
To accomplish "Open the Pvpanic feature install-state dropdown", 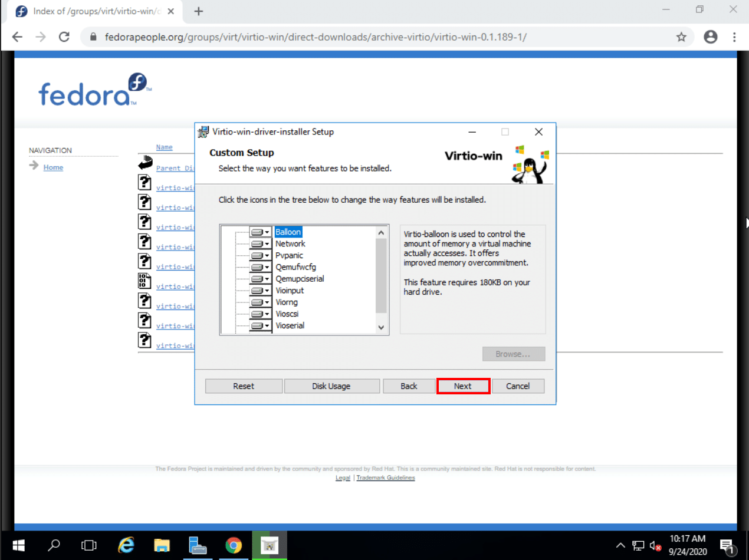I will [x=261, y=256].
